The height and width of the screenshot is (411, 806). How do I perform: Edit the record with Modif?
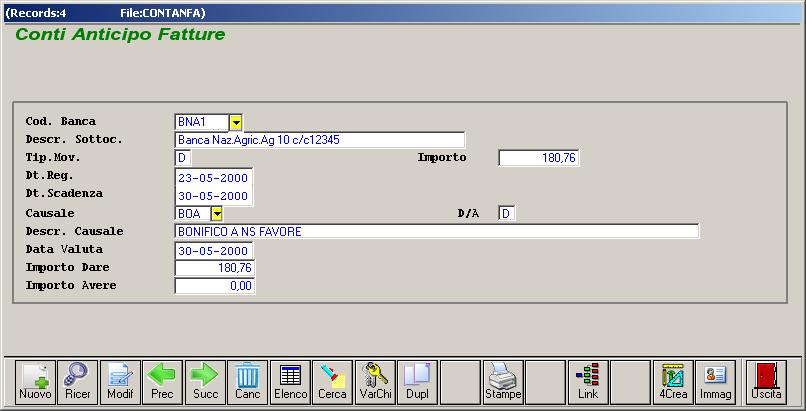tap(120, 382)
